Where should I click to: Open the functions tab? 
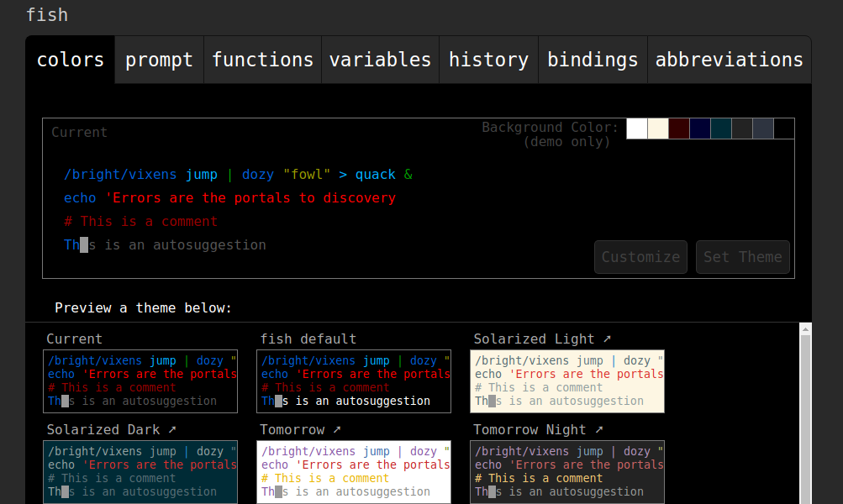(262, 60)
